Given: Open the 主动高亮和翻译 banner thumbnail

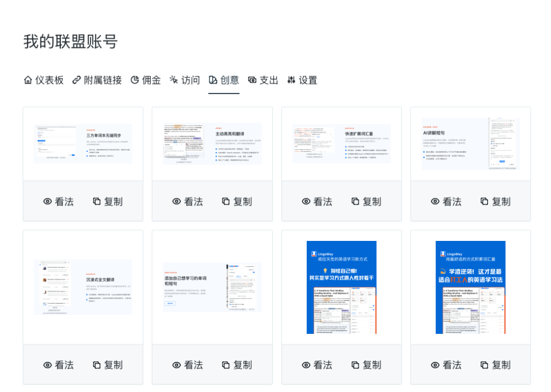Looking at the screenshot, I should click(212, 144).
